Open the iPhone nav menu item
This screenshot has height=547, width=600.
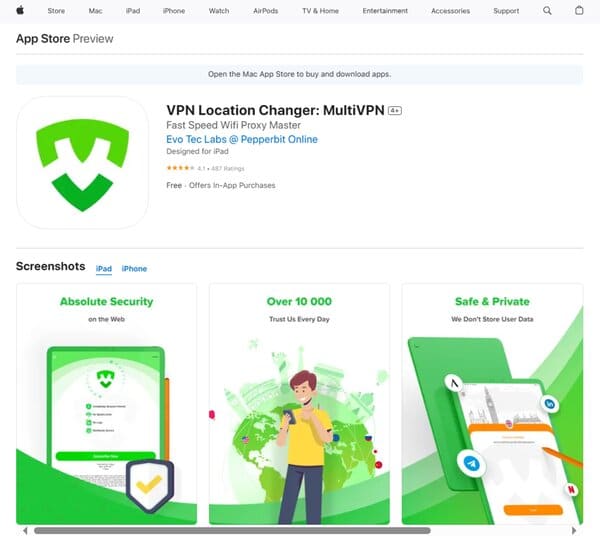point(174,11)
